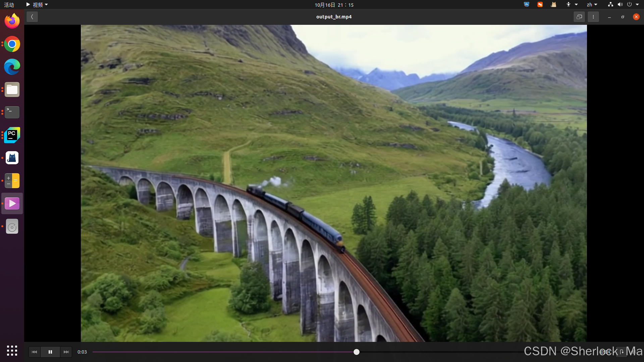Skip to the next video
Viewport: 644px width, 362px height.
tap(66, 352)
